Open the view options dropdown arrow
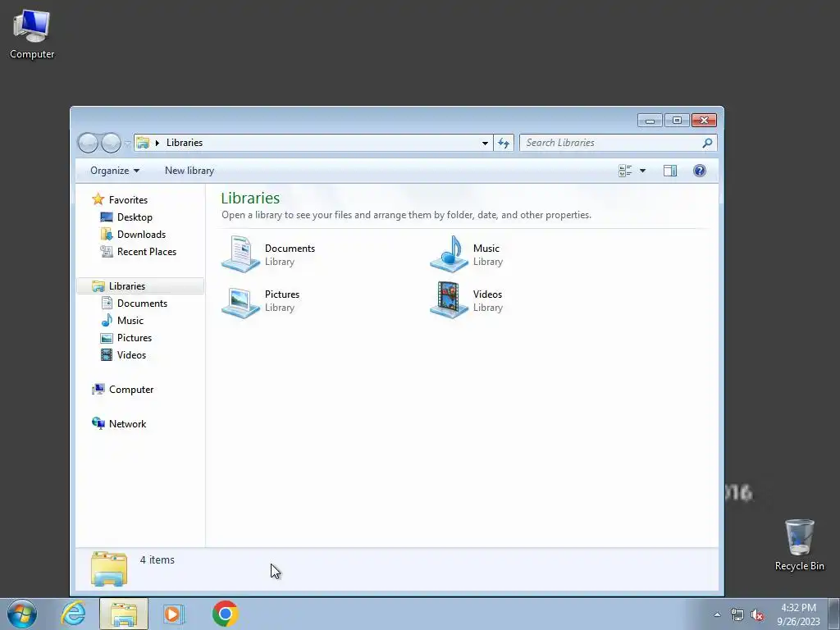 tap(642, 171)
